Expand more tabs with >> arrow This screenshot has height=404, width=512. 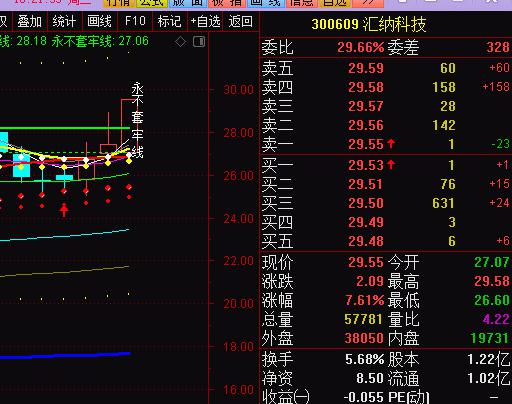pyautogui.click(x=367, y=3)
